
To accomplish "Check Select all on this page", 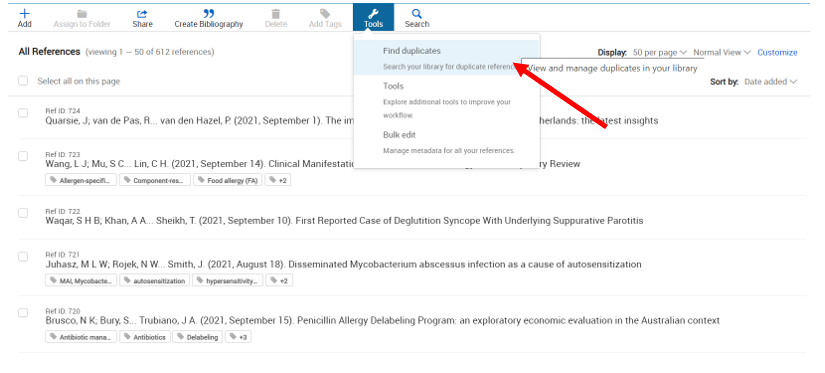I will click(23, 81).
